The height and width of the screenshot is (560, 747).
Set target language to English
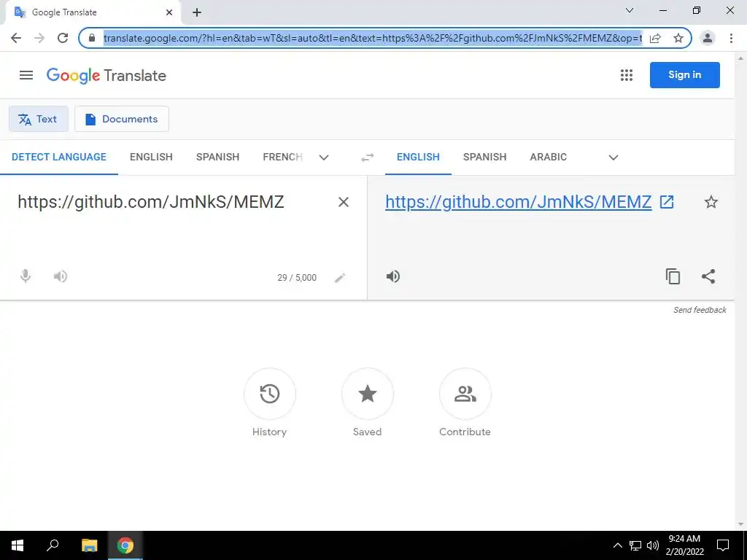[418, 157]
